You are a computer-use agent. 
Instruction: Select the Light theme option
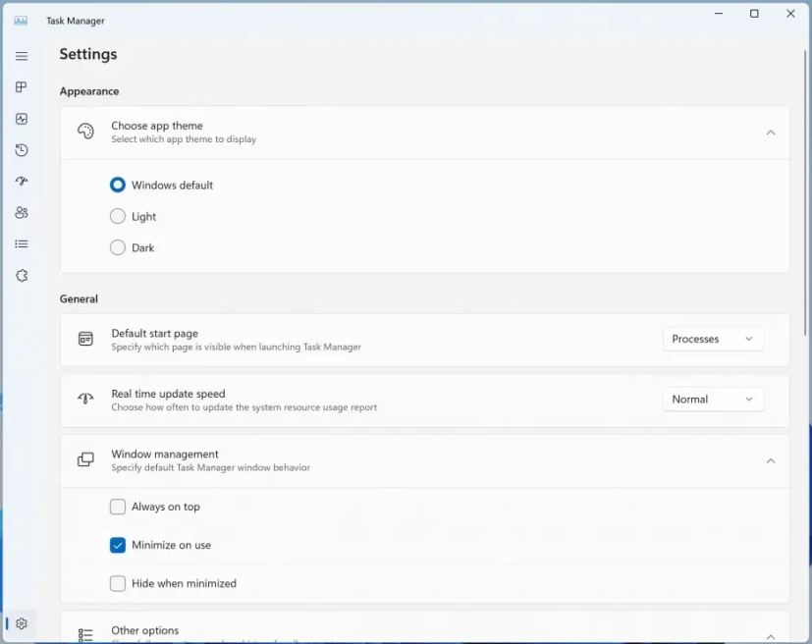(x=118, y=216)
